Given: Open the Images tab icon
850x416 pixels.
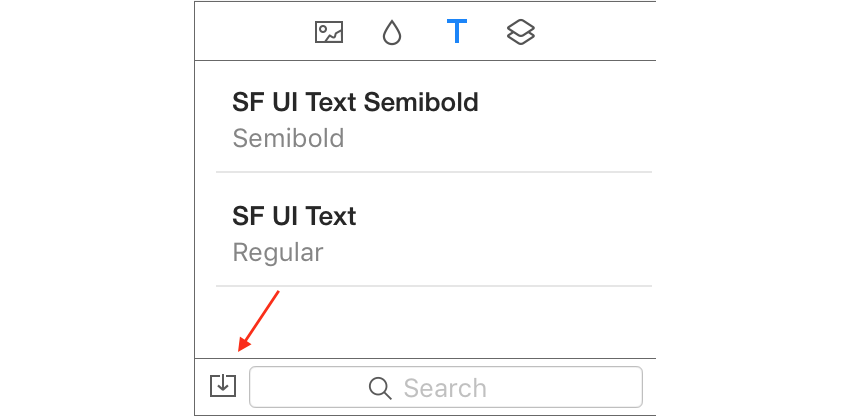Looking at the screenshot, I should click(x=329, y=33).
